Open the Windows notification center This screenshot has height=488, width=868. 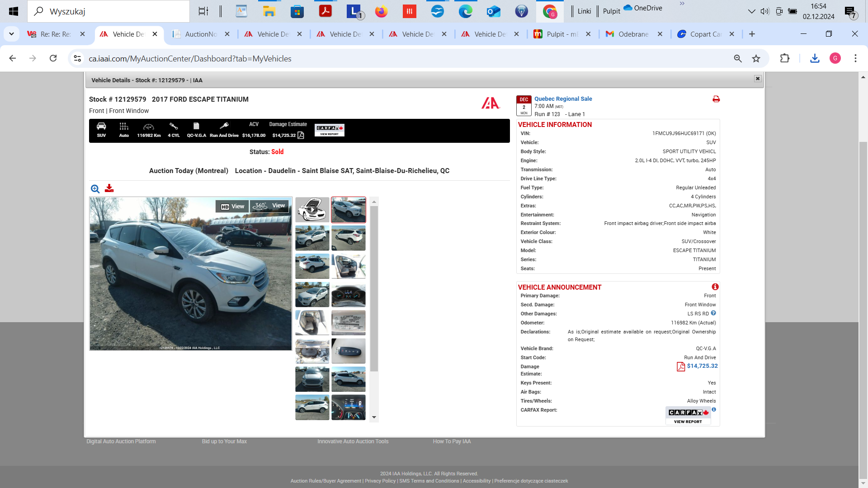[850, 12]
